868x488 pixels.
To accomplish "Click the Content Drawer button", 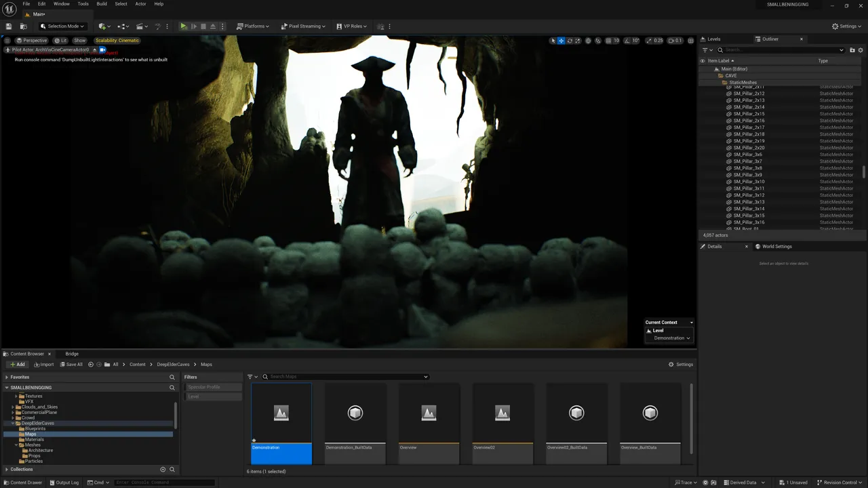I will point(22,483).
